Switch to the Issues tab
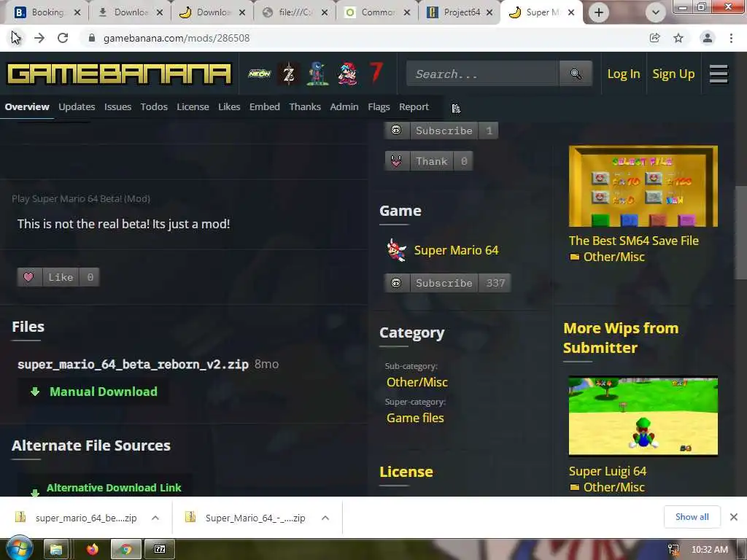This screenshot has width=747, height=560. coord(117,106)
